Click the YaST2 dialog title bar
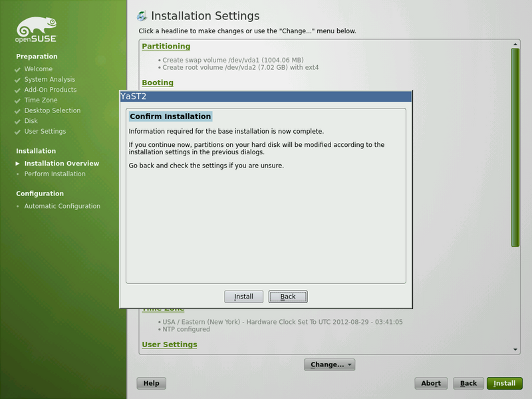This screenshot has height=399, width=532. [x=265, y=96]
